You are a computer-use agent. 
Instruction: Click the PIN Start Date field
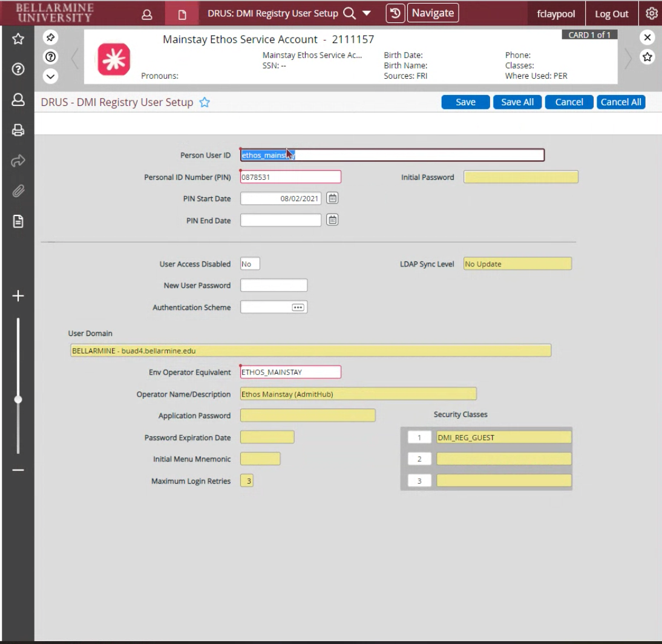click(280, 199)
